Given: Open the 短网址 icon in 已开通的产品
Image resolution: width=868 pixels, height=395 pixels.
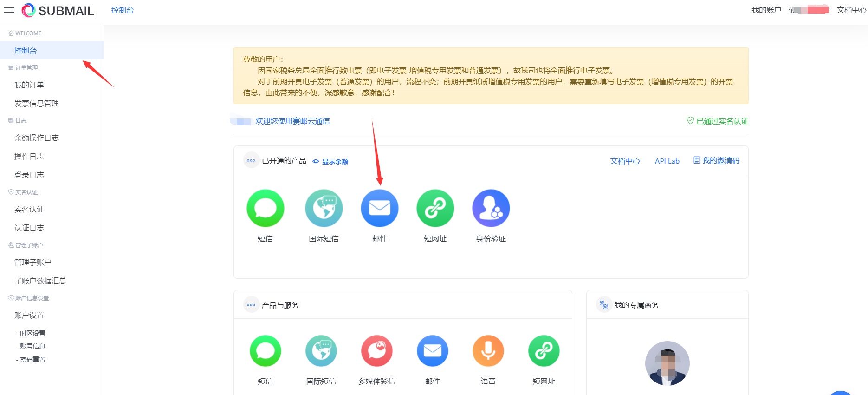Looking at the screenshot, I should point(435,208).
